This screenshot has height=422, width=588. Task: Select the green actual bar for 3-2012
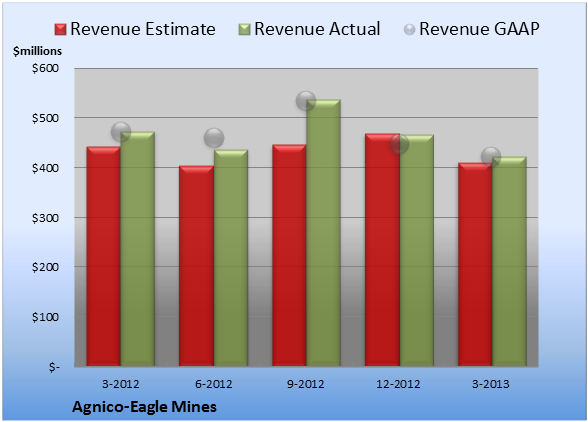138,249
